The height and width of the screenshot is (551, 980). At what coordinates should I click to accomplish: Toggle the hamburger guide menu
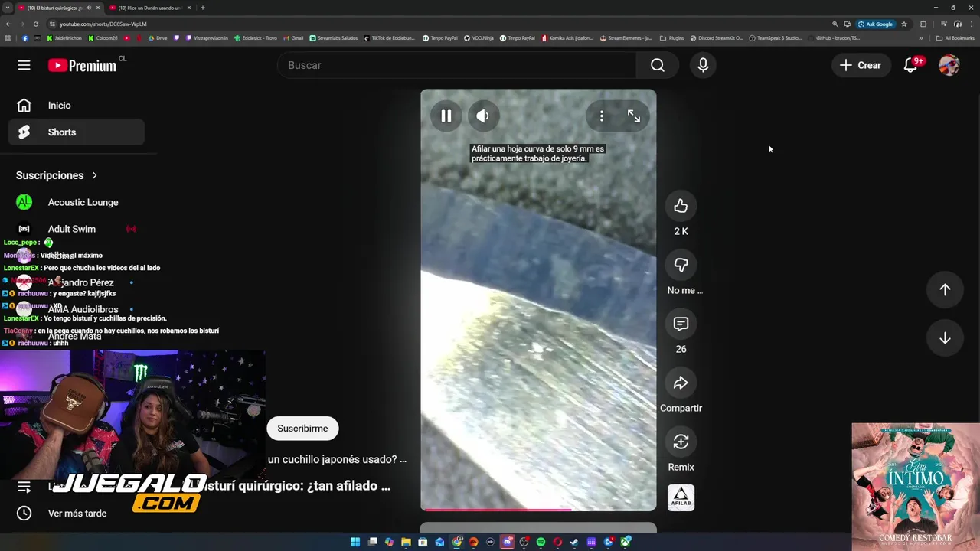point(24,65)
